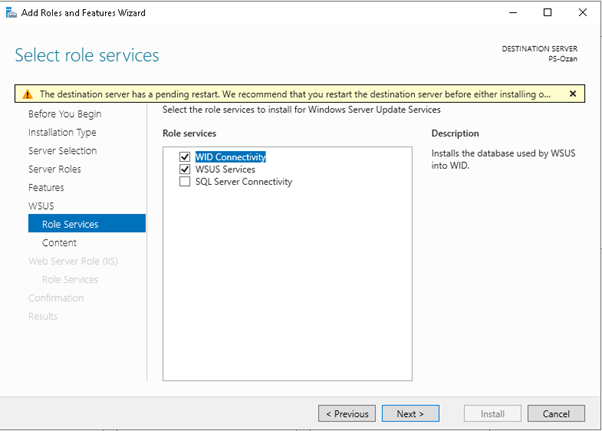Maximize the wizard window

point(547,12)
